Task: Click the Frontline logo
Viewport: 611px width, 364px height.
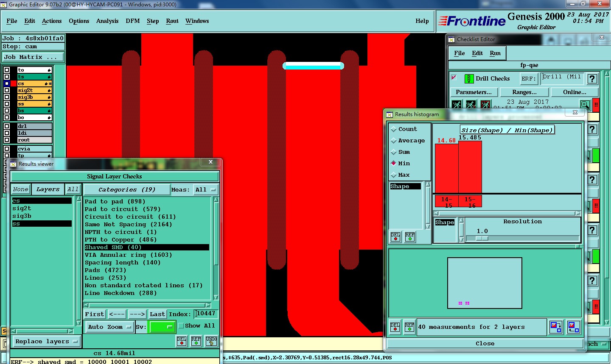Action: tap(472, 21)
